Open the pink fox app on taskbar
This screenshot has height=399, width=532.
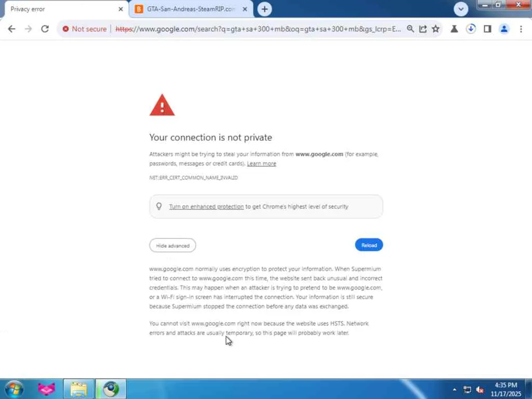(46, 389)
